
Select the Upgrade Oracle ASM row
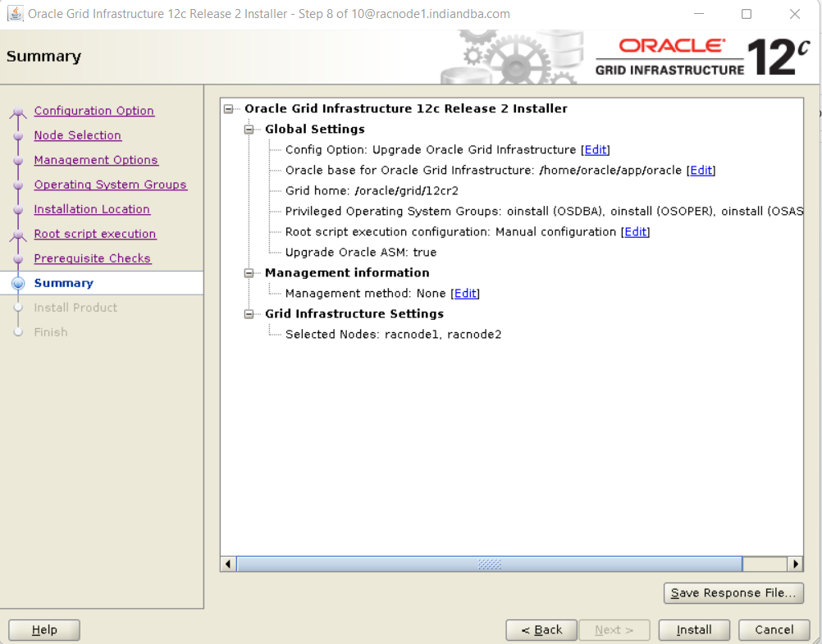point(361,253)
